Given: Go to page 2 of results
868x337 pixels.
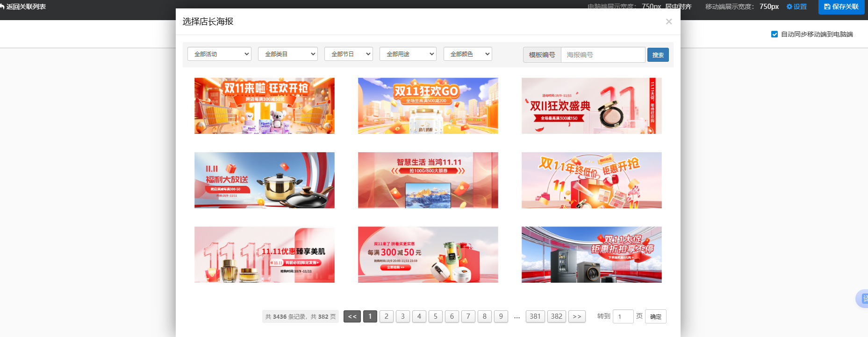Looking at the screenshot, I should (386, 316).
